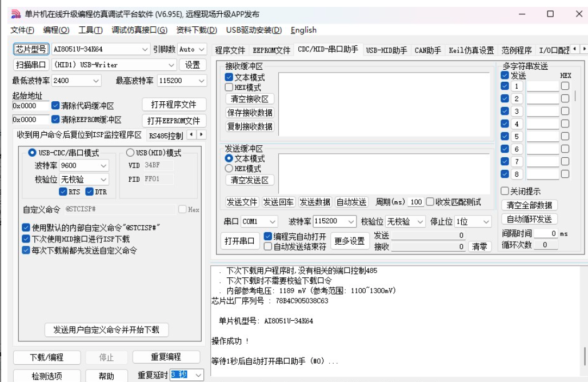The image size is (588, 382).
Task: Click the multi-string row 2 text field
Action: coord(543,99)
